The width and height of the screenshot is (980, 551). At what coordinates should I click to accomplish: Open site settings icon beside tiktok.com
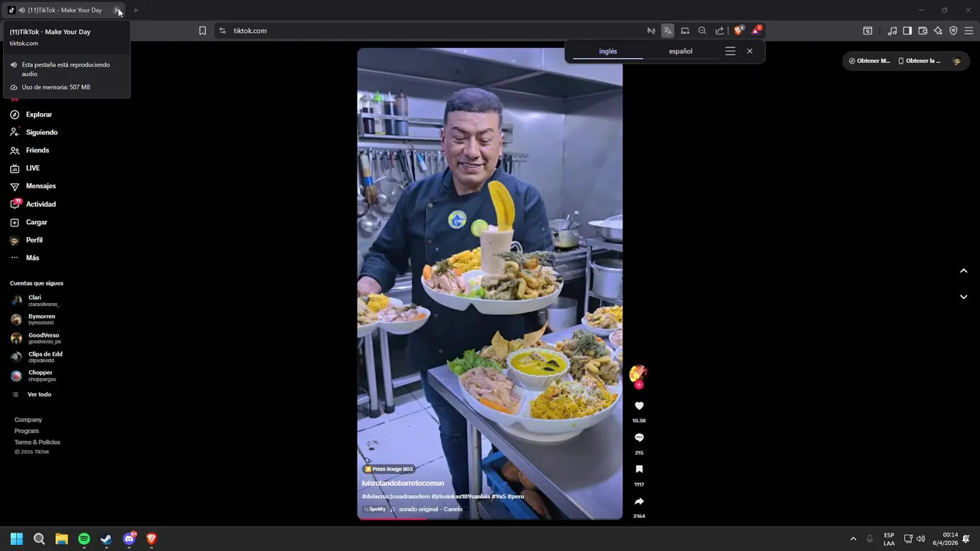222,31
